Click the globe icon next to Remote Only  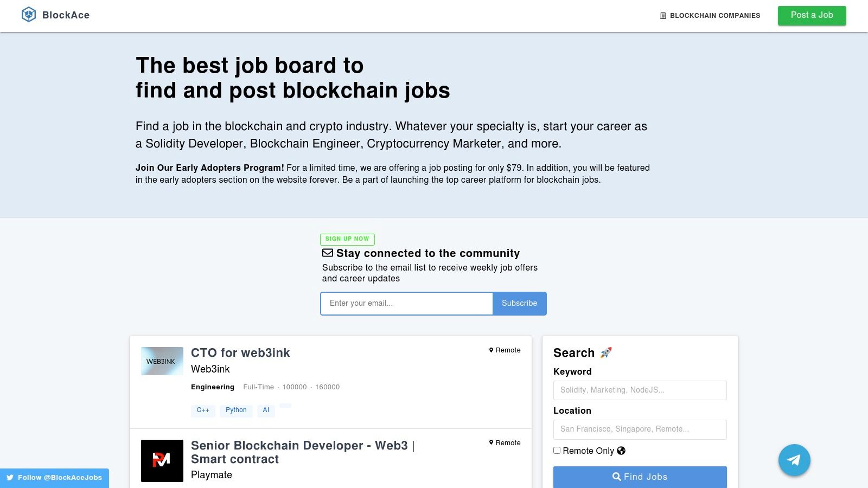pos(621,451)
